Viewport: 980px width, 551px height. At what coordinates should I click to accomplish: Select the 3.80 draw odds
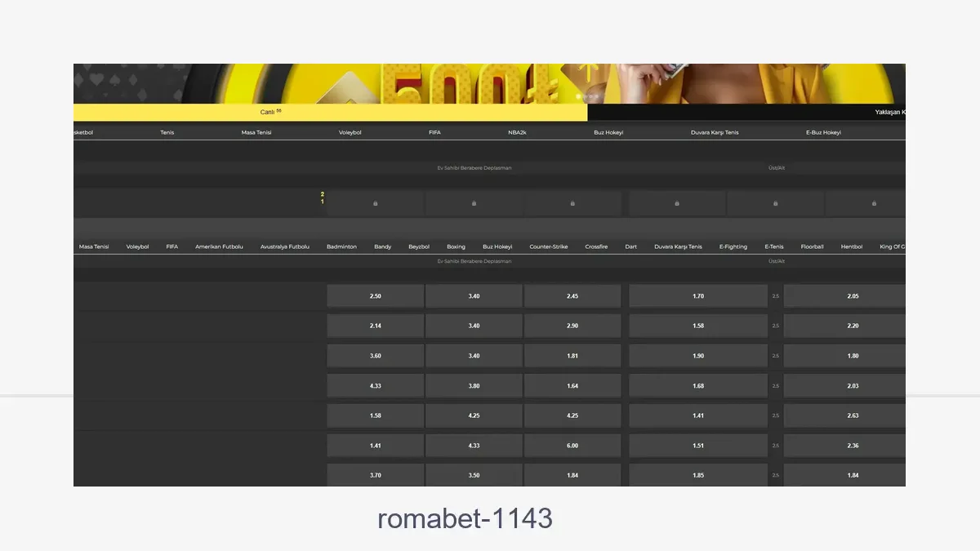tap(474, 386)
